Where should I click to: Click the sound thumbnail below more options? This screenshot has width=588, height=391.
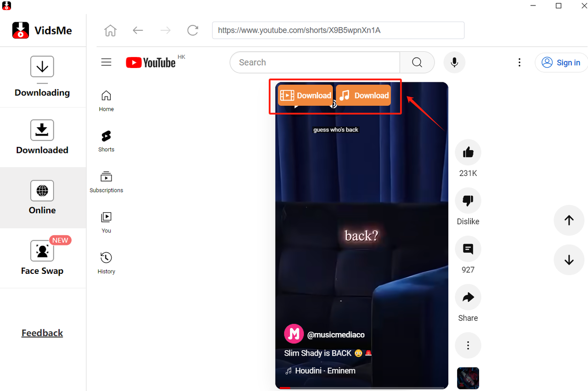point(468,378)
